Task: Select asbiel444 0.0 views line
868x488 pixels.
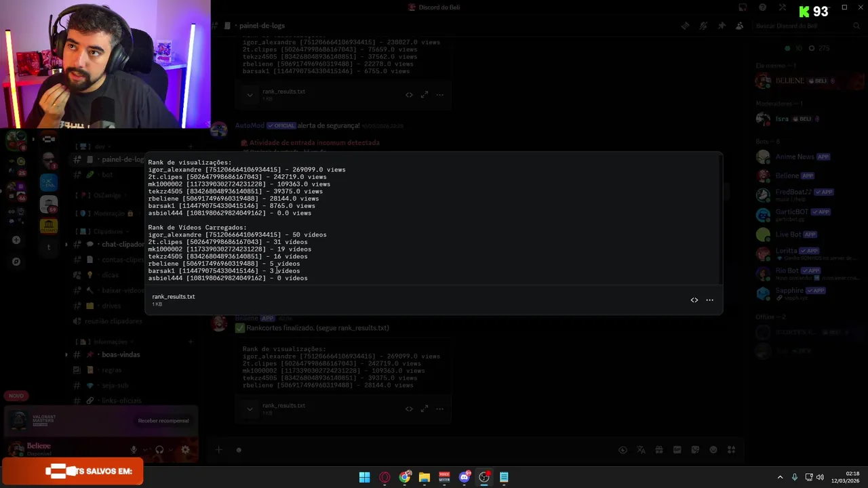Action: [230, 213]
